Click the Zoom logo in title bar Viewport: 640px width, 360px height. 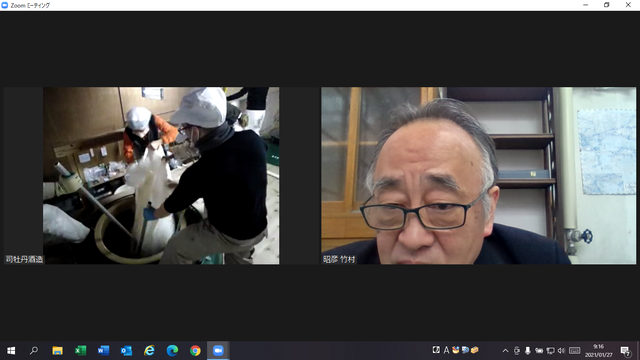point(5,5)
